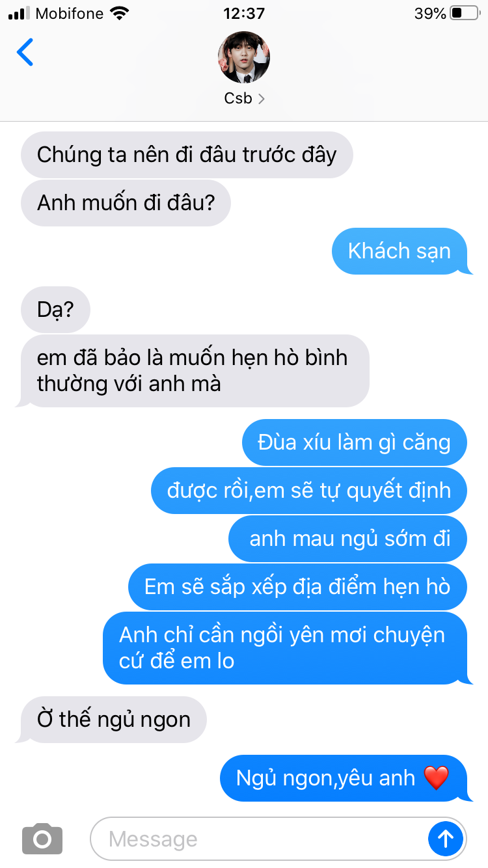Viewport: 488px width, 868px height.
Task: Open the camera icon beside message field
Action: point(42,839)
